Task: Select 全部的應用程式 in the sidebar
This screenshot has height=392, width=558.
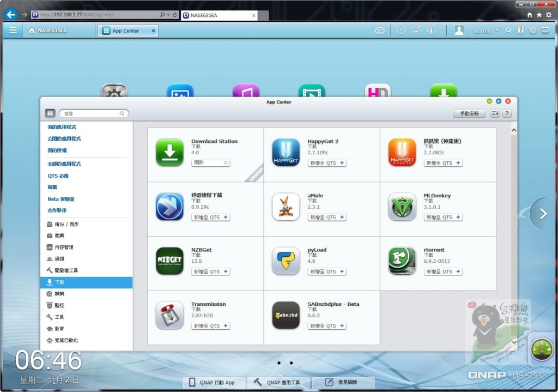Action: (x=64, y=164)
